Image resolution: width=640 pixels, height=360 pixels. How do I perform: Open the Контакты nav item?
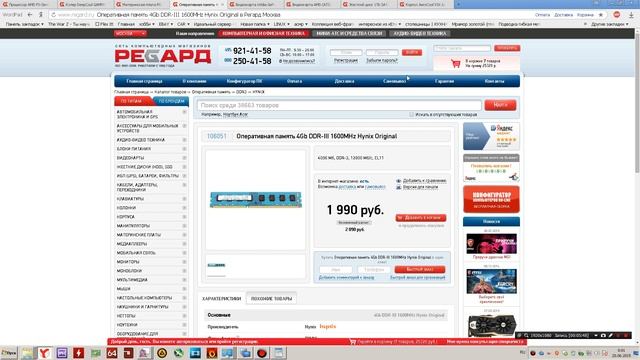pyautogui.click(x=494, y=81)
